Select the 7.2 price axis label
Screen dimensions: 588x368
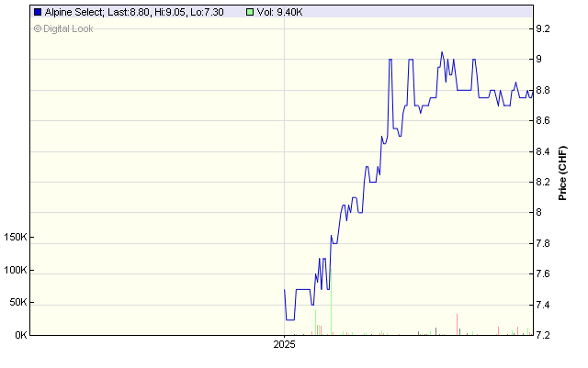tap(544, 335)
